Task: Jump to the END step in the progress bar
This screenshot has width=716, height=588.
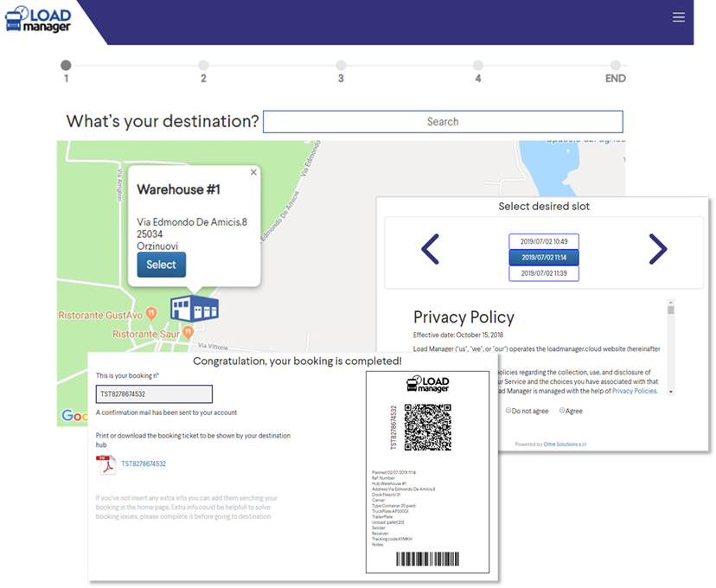Action: tap(615, 66)
